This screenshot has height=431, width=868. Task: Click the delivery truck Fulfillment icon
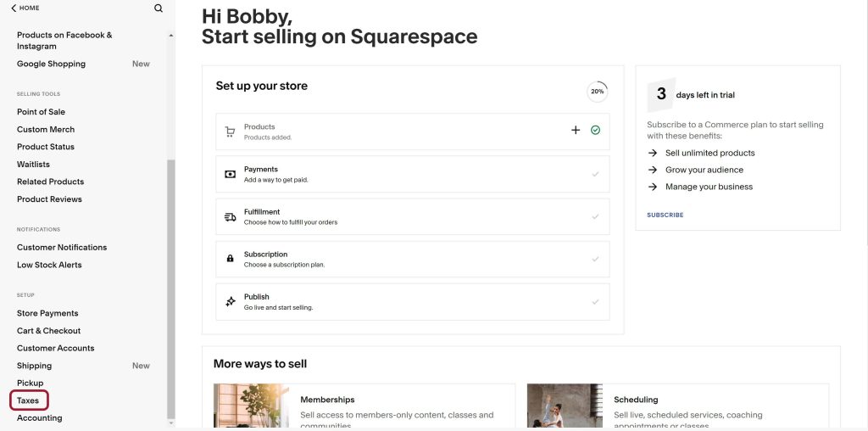tap(231, 217)
